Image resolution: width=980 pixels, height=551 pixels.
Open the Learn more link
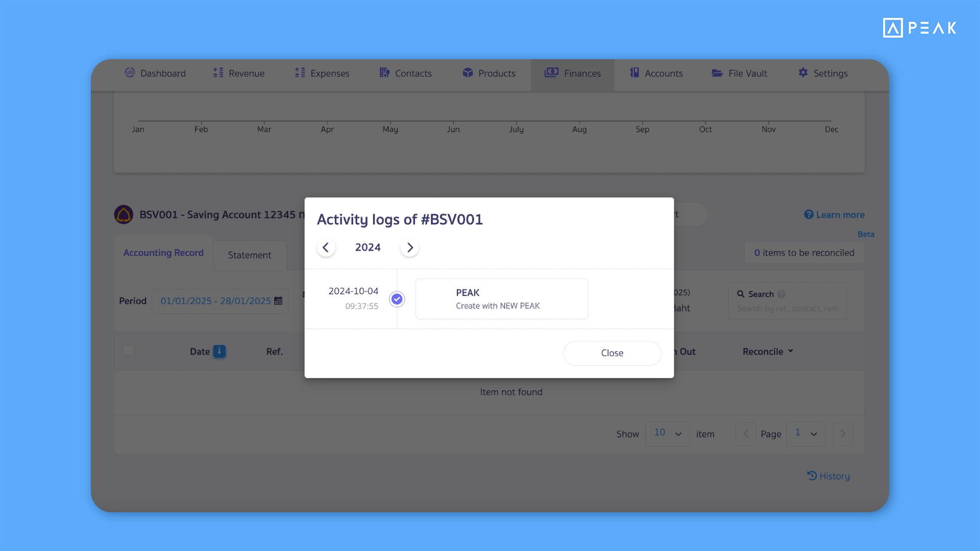pyautogui.click(x=834, y=215)
